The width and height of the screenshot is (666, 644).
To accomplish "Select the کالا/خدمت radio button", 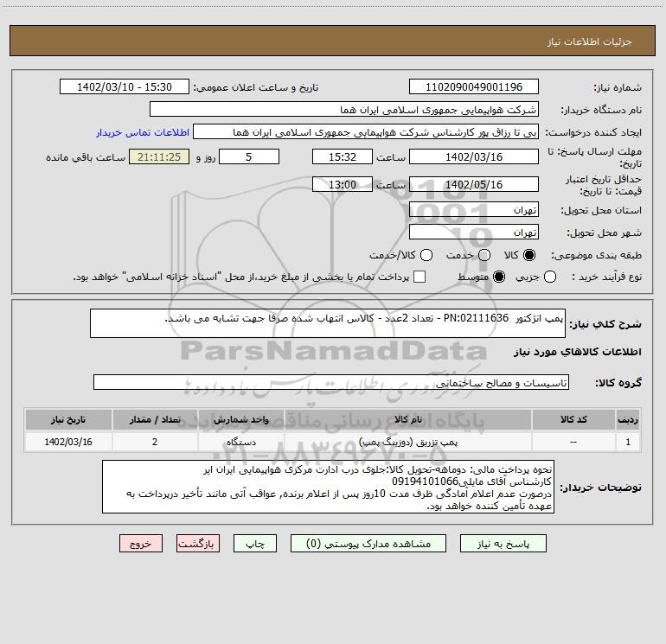I will (x=426, y=255).
